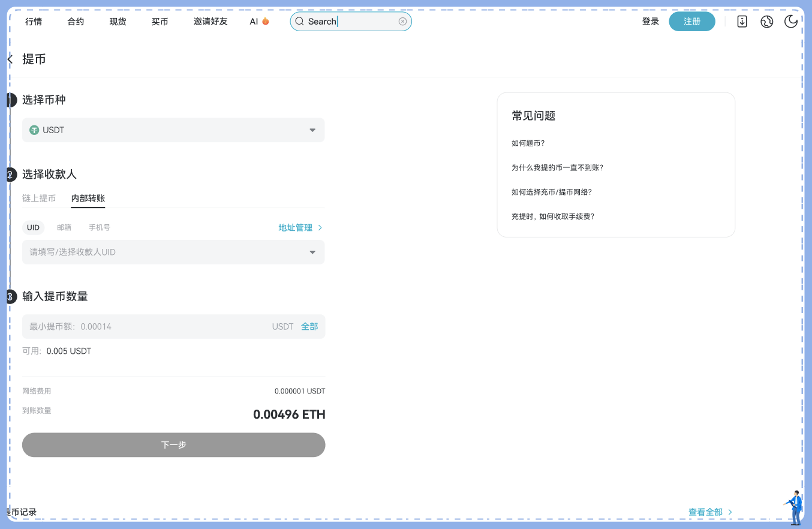Choose the 邮箱 recipient type
Screen dimensions: 812x529
64,228
